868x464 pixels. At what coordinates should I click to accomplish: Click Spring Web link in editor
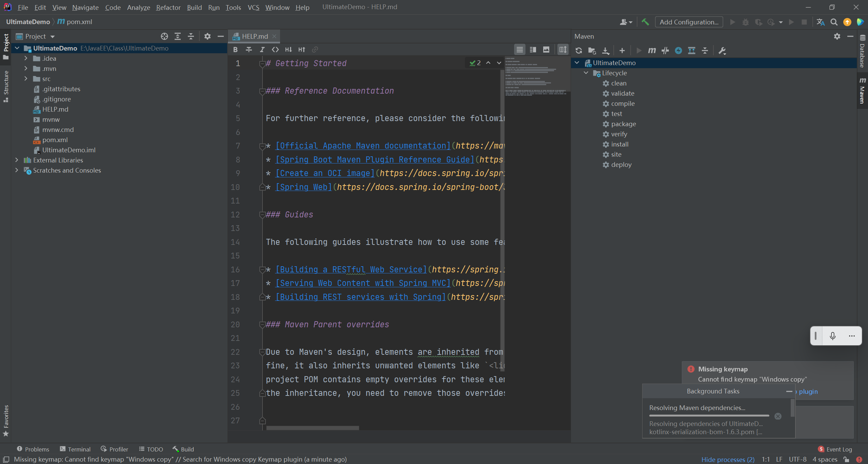click(303, 187)
